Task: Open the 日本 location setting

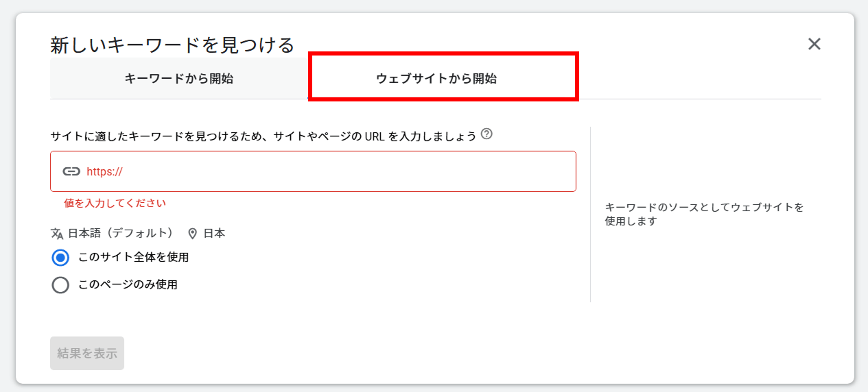Action: pos(214,234)
